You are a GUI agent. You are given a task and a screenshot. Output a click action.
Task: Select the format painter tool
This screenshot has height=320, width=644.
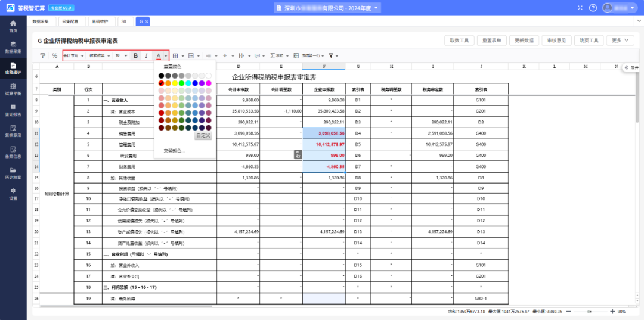pyautogui.click(x=42, y=55)
